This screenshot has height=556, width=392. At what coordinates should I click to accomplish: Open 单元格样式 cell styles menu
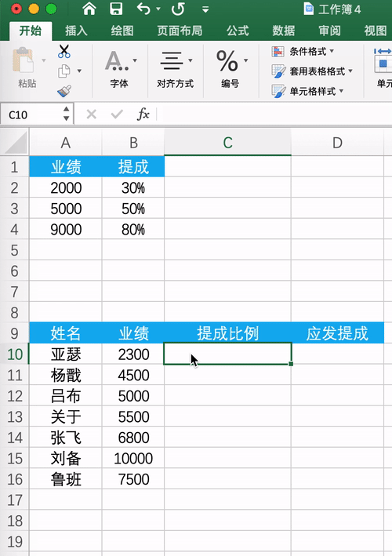(307, 91)
